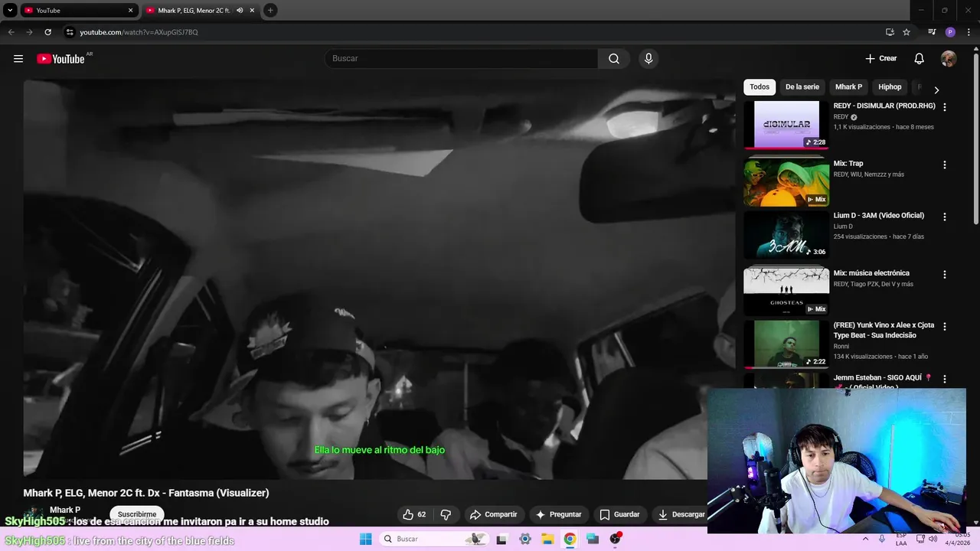980x551 pixels.
Task: Select the De la serie chip
Action: (x=802, y=87)
